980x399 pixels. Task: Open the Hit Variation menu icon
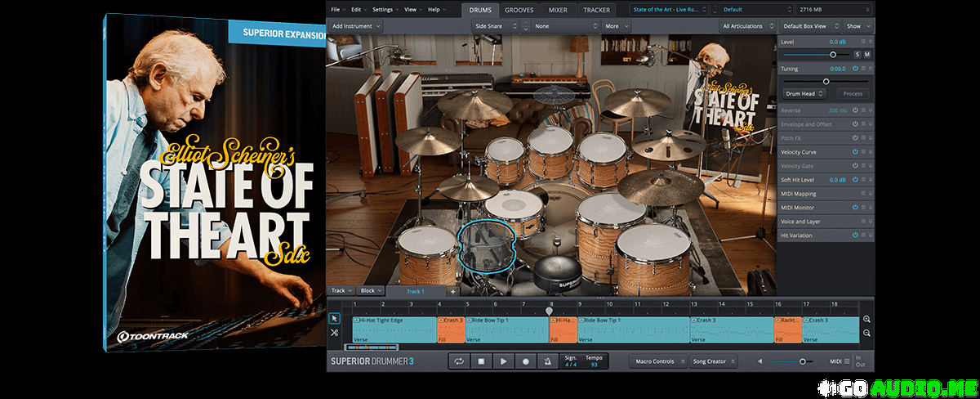863,235
